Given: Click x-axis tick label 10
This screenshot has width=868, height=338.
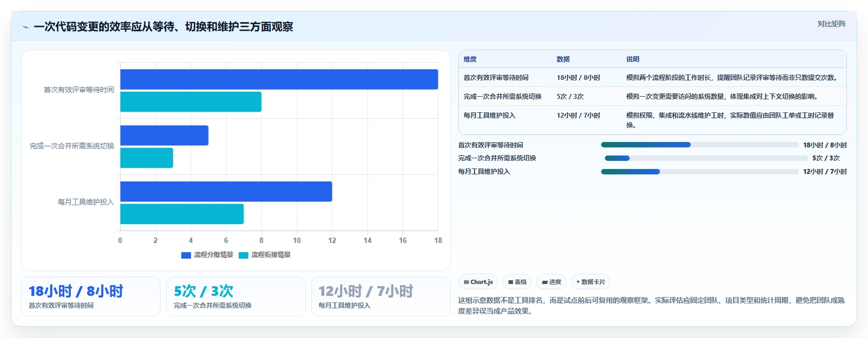Looking at the screenshot, I should click(x=297, y=241).
